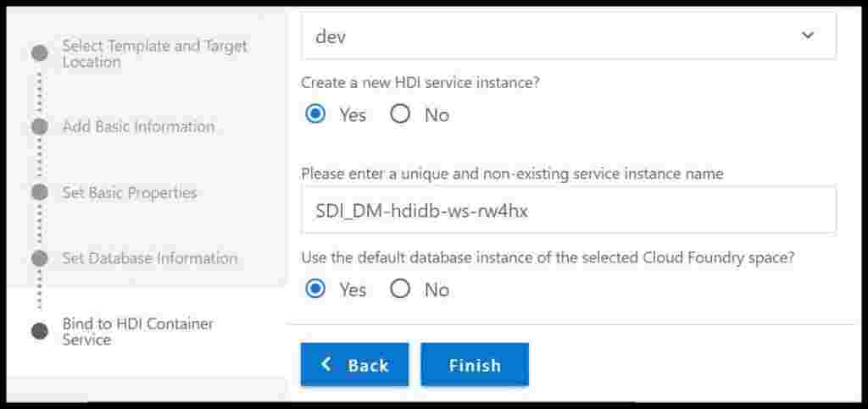Click the Select Template and Target Location step dot

(39, 53)
